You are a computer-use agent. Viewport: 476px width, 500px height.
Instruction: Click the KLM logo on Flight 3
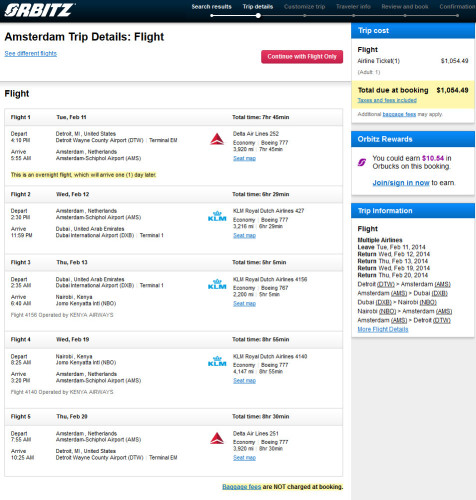[217, 284]
